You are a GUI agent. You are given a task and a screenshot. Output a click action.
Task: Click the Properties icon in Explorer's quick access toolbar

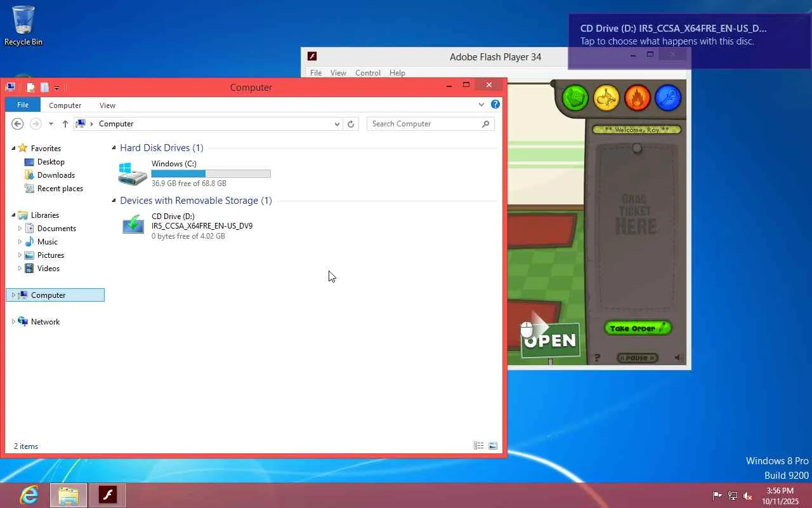pos(30,88)
